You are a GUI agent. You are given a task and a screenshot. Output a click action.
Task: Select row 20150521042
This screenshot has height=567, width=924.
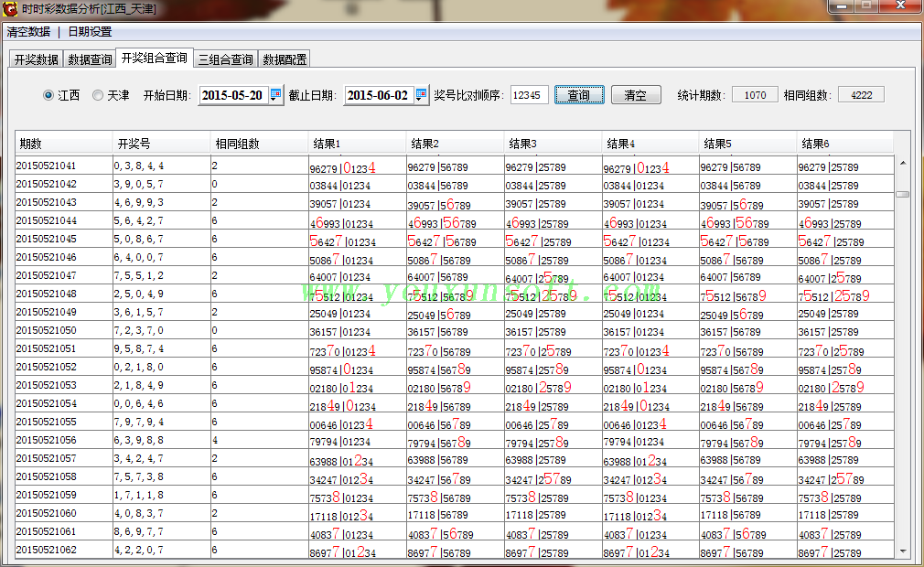coord(455,185)
